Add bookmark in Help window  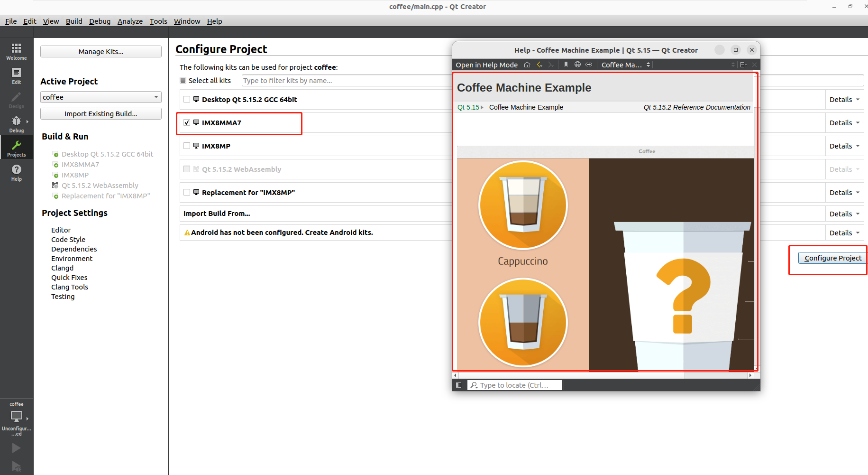[566, 65]
